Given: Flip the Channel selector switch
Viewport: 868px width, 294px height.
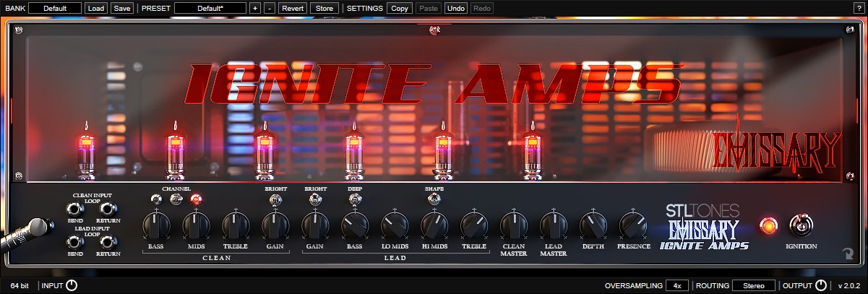Looking at the screenshot, I should point(175,199).
